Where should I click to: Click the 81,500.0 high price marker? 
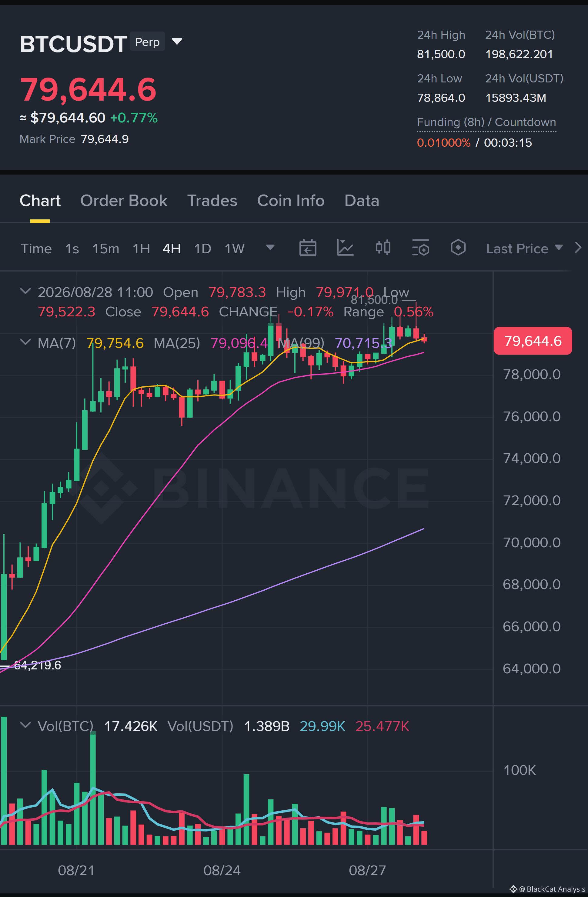tap(374, 300)
